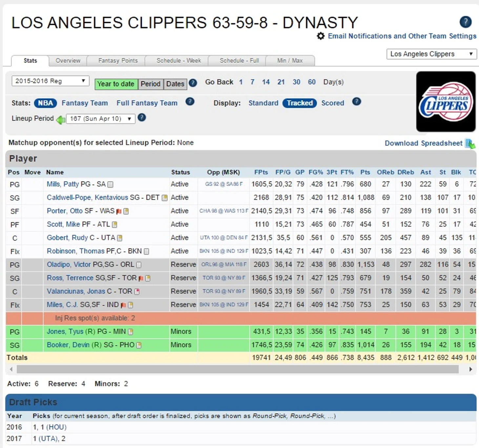The height and width of the screenshot is (448, 479).
Task: Switch to the Fantasy Points tab
Action: [x=118, y=61]
